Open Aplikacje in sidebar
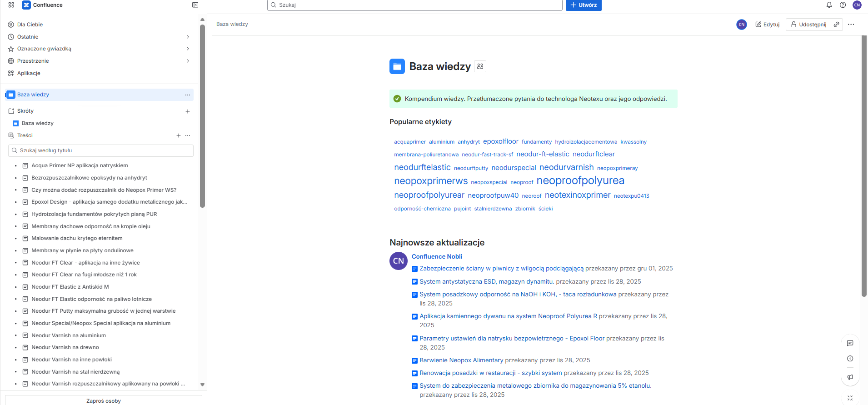This screenshot has height=405, width=868. point(29,73)
